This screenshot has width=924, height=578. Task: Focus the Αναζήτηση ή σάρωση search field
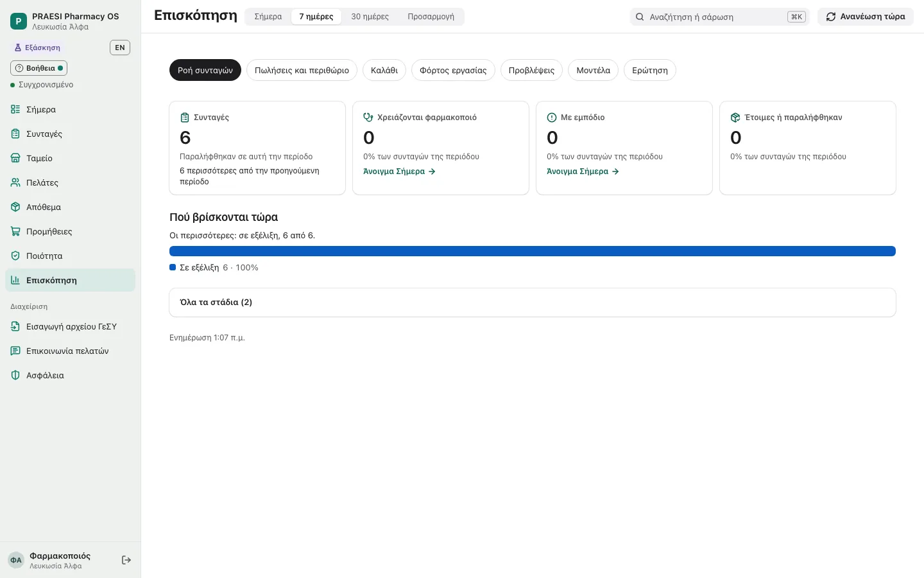(x=720, y=17)
